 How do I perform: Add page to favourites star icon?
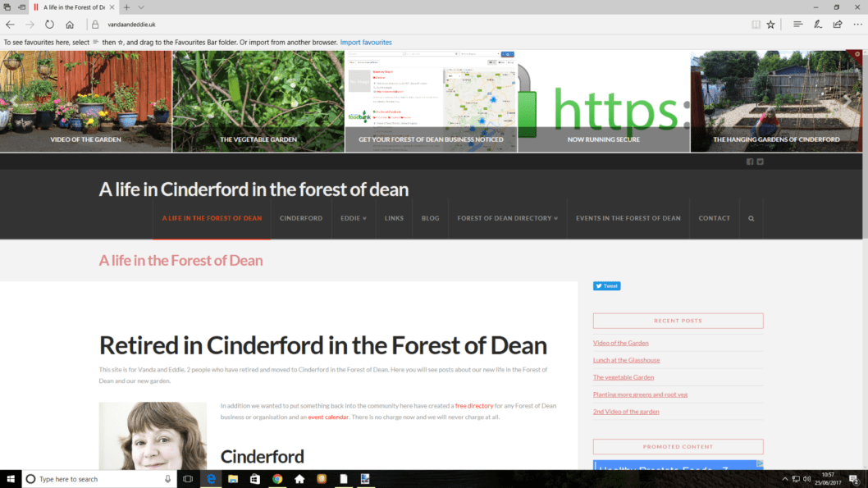click(770, 25)
